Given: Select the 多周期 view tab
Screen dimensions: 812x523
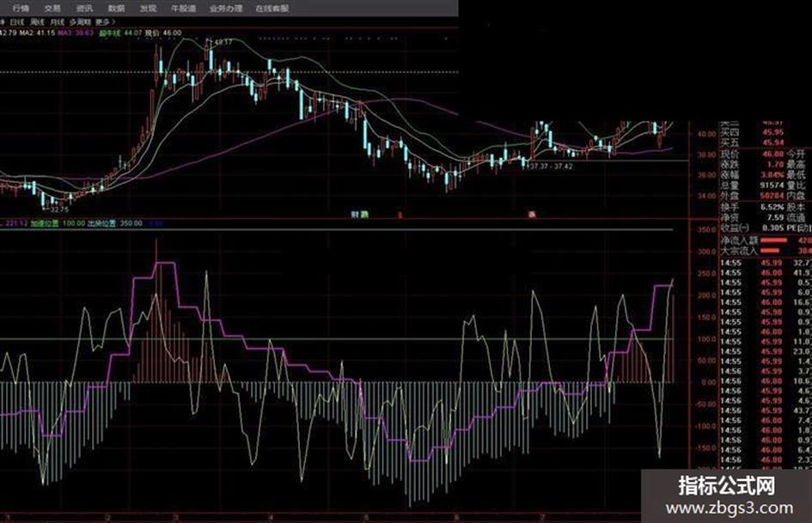Looking at the screenshot, I should (80, 22).
